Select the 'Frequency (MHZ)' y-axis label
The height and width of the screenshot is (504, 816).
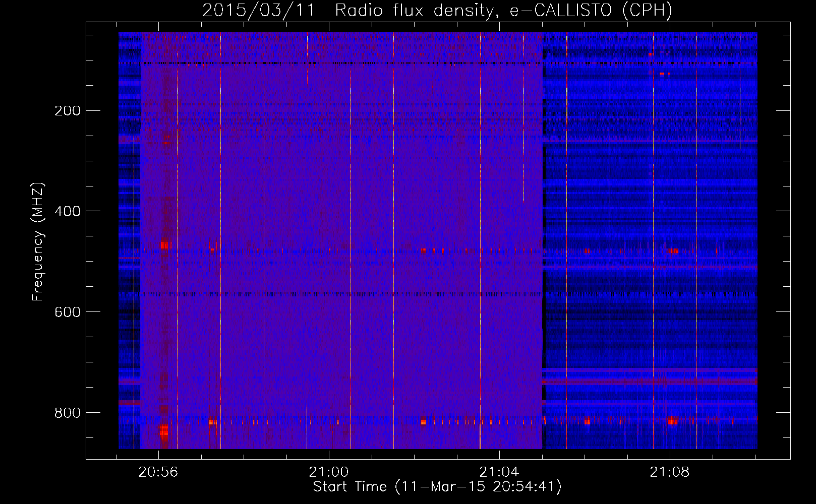pyautogui.click(x=38, y=242)
